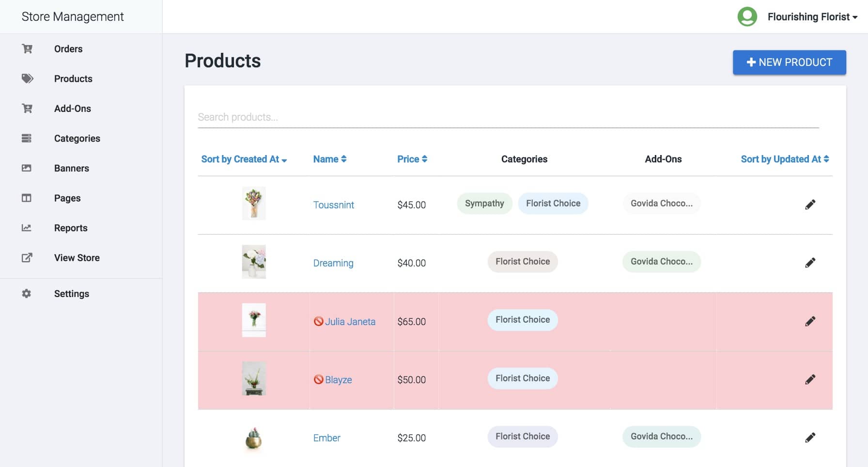Go to the Categories section
The image size is (868, 467).
(77, 139)
